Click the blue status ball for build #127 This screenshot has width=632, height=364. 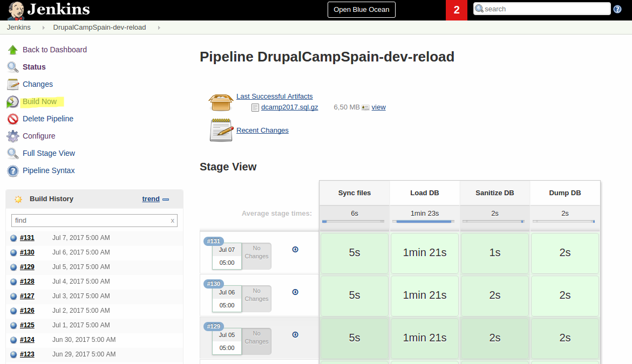click(x=13, y=297)
